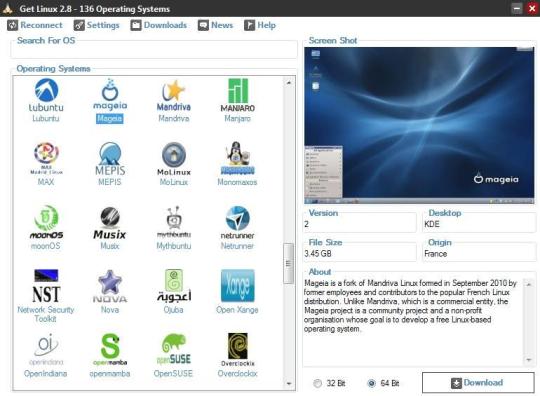The height and width of the screenshot is (396, 540).
Task: Select the MoLinux icon
Action: [174, 159]
